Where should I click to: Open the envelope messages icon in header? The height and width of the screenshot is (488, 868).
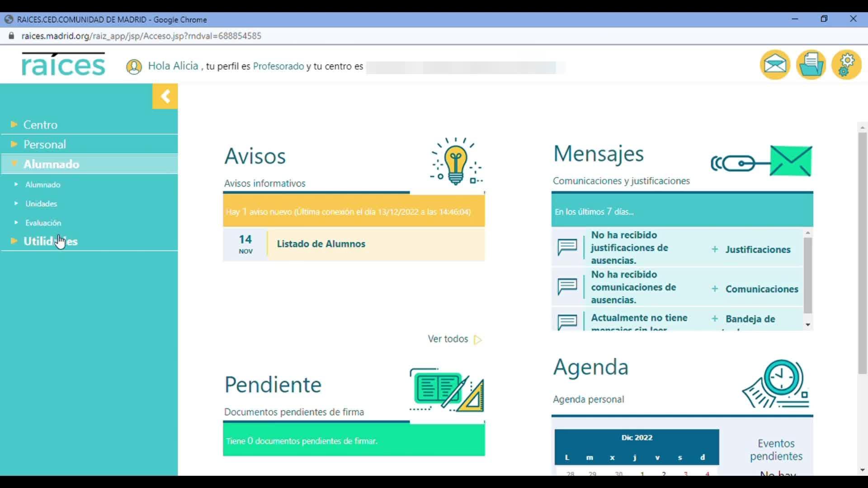click(775, 65)
